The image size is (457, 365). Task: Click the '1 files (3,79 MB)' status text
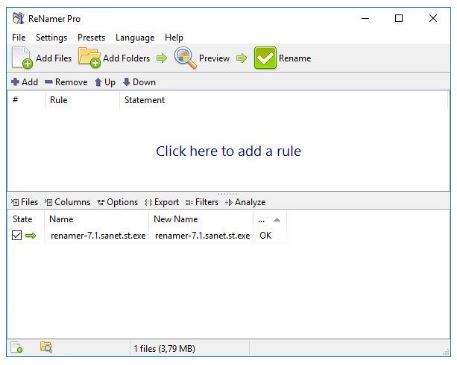(164, 349)
